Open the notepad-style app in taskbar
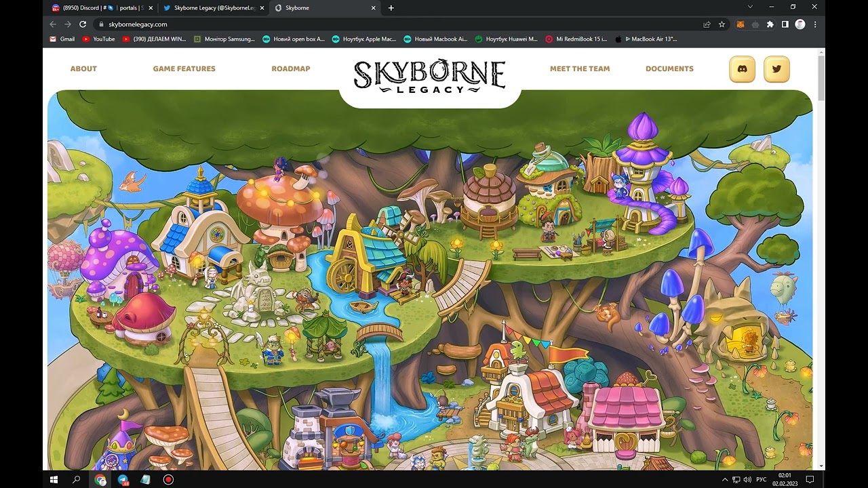Screen dimensions: 868x488 coord(145,479)
